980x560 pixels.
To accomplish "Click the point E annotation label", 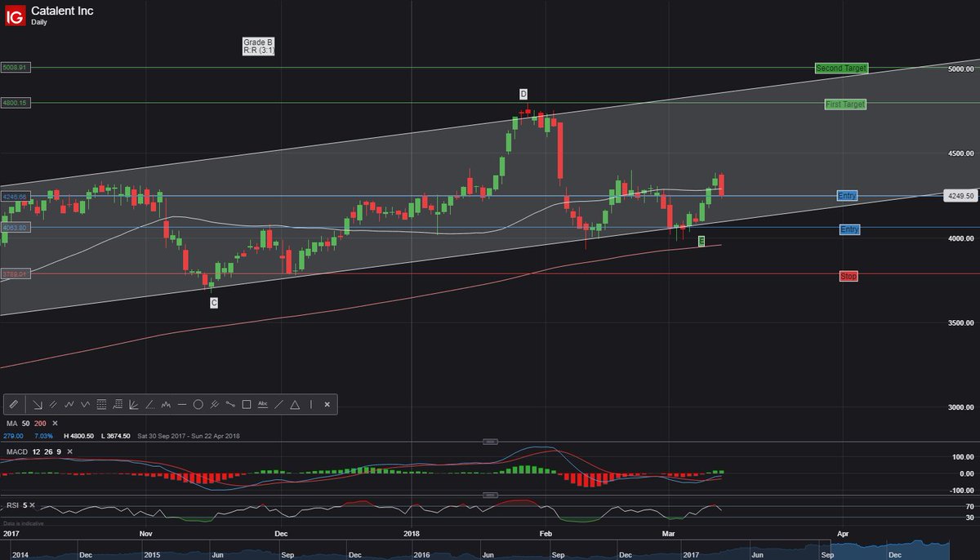I will [x=702, y=242].
